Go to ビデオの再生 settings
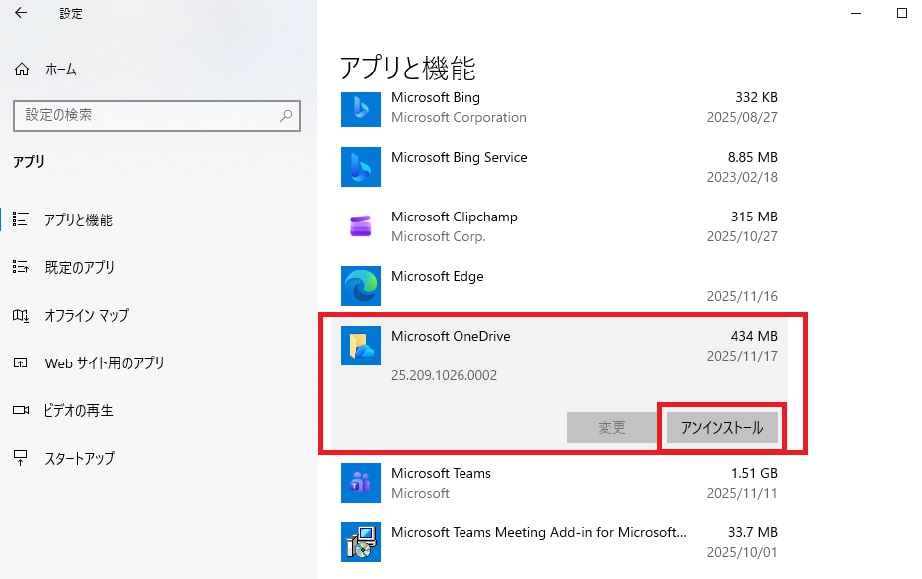Screen dimensions: 922x579 tap(79, 411)
